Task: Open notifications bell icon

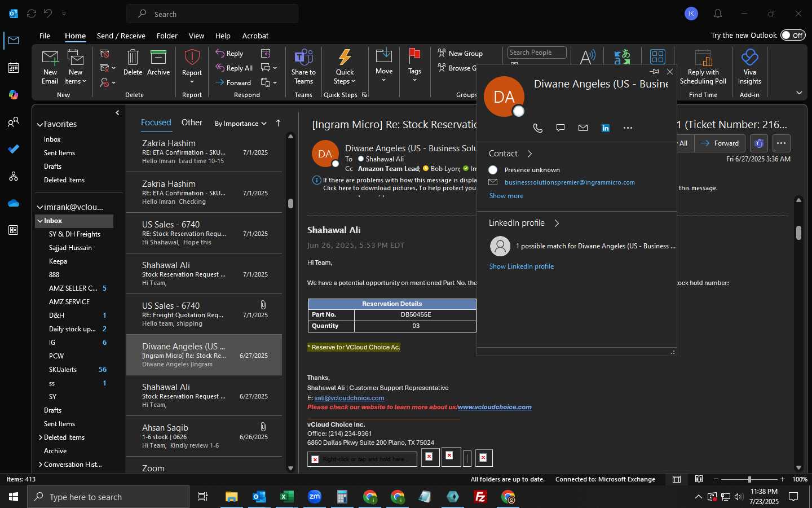Action: click(x=718, y=14)
